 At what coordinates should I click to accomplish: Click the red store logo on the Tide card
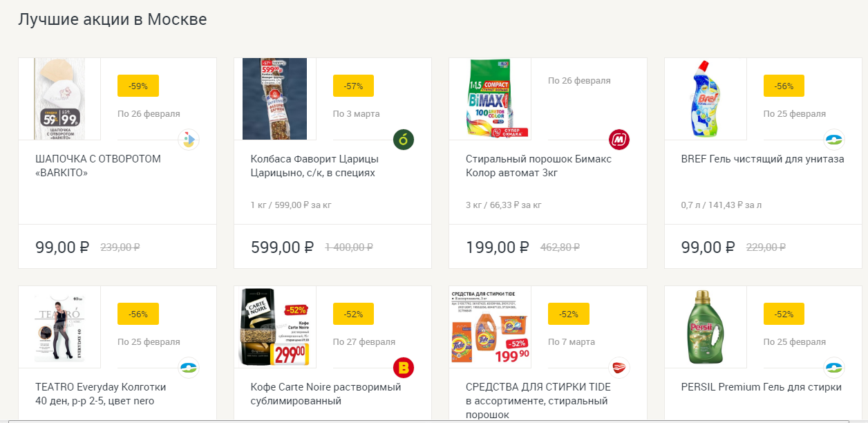pos(619,368)
